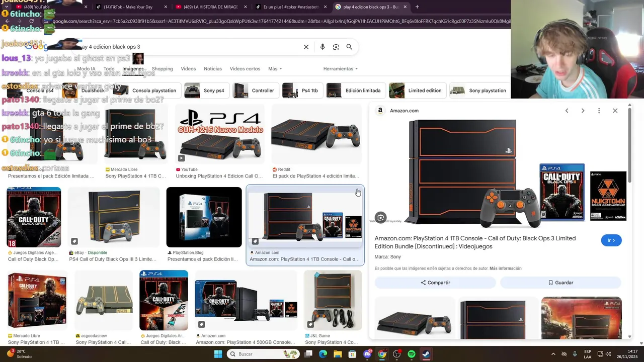644x362 pixels.
Task: Go to previous image in preview panel
Action: (x=567, y=111)
